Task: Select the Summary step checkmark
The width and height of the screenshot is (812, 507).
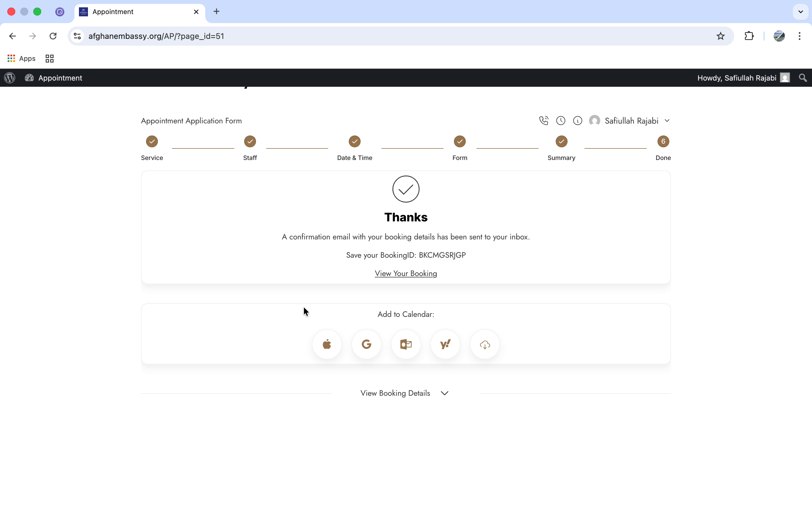Action: 561,141
